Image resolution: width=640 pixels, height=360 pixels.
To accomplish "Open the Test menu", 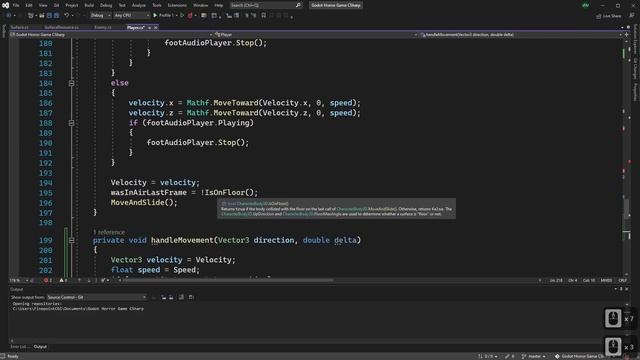I will (122, 5).
